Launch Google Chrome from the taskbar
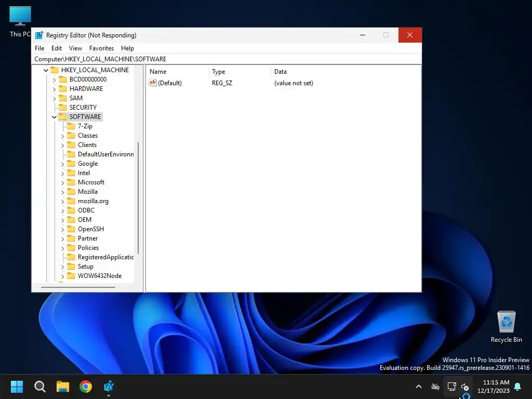Image resolution: width=532 pixels, height=399 pixels. click(x=86, y=387)
